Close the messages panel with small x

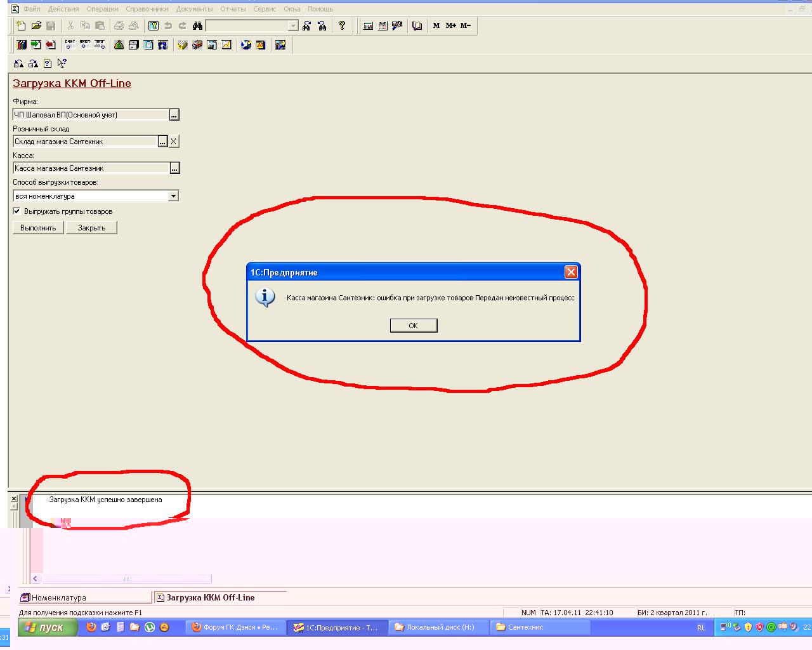(14, 499)
